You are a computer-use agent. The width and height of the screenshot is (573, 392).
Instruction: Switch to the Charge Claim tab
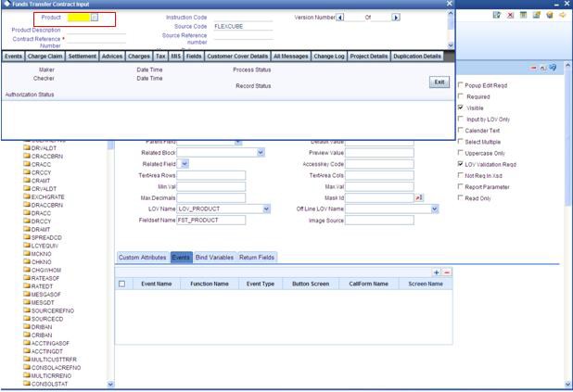pos(45,57)
